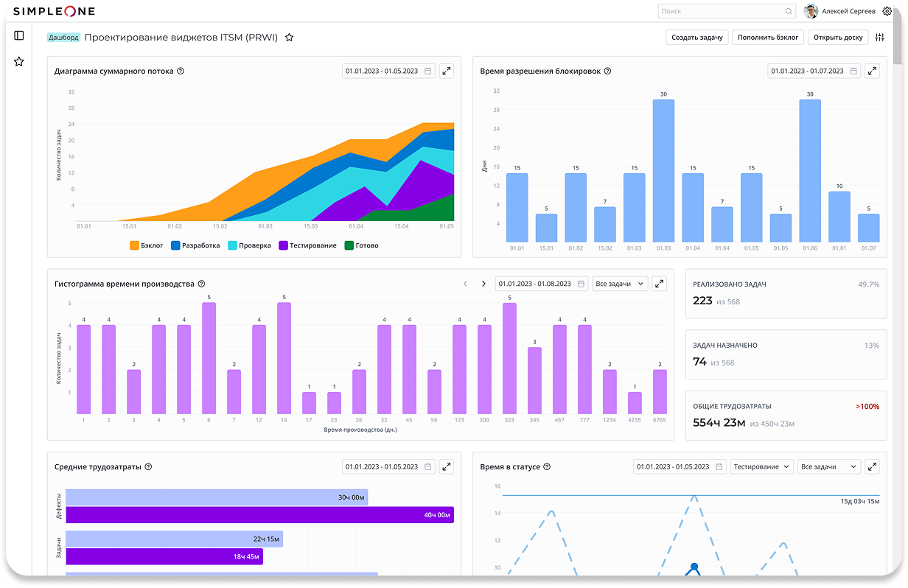Open favorites star in left sidebar
The height and width of the screenshot is (588, 908).
19,62
